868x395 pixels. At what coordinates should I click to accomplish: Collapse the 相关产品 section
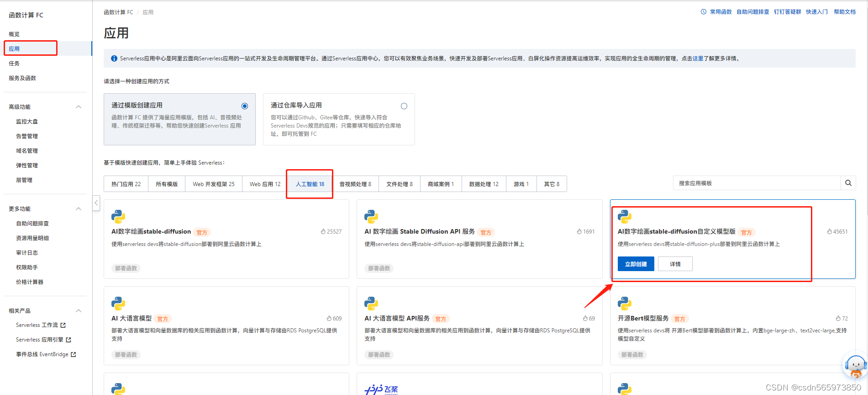coord(79,311)
